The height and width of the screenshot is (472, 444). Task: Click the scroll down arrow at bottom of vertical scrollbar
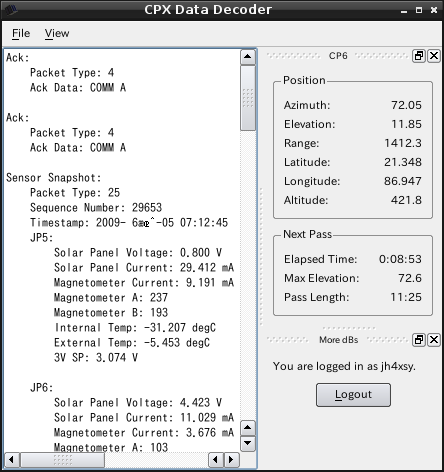coord(248,443)
